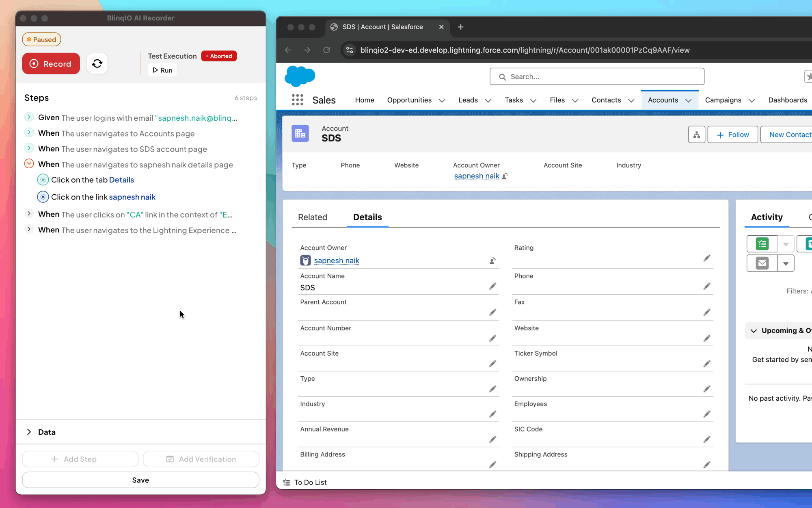This screenshot has height=508, width=812.
Task: Click the New Task green icon
Action: (x=762, y=244)
